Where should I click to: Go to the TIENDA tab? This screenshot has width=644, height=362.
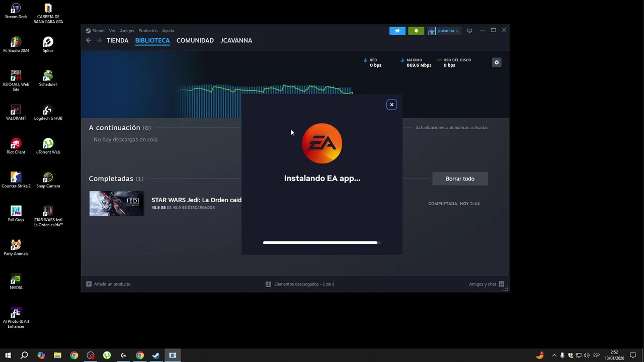tap(117, 40)
